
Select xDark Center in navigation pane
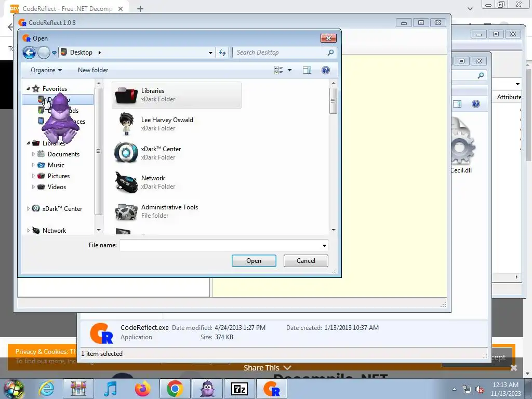[62, 209]
